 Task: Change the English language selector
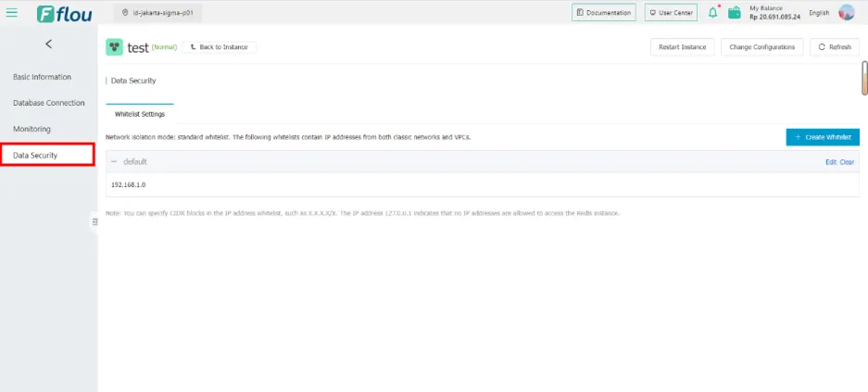819,12
